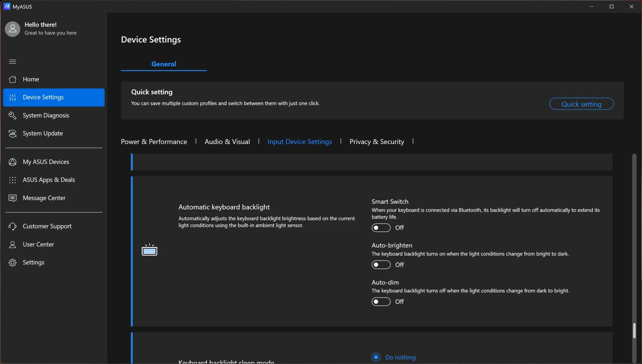Click the Settings gear icon

(12, 262)
